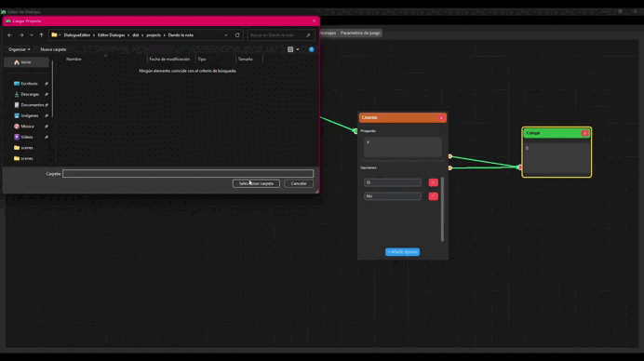Open Descargas in navigation pane
Image resolution: width=644 pixels, height=361 pixels.
coord(30,95)
